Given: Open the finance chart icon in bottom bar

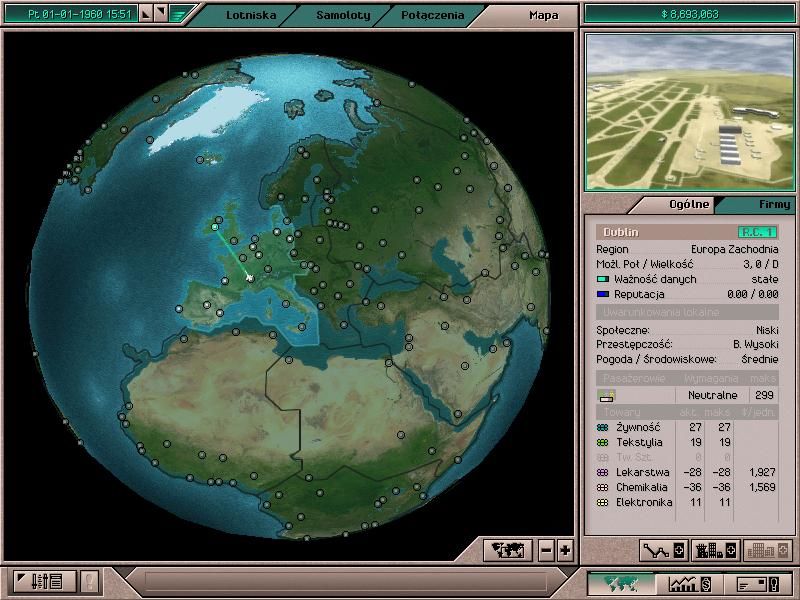Looking at the screenshot, I should [x=690, y=583].
